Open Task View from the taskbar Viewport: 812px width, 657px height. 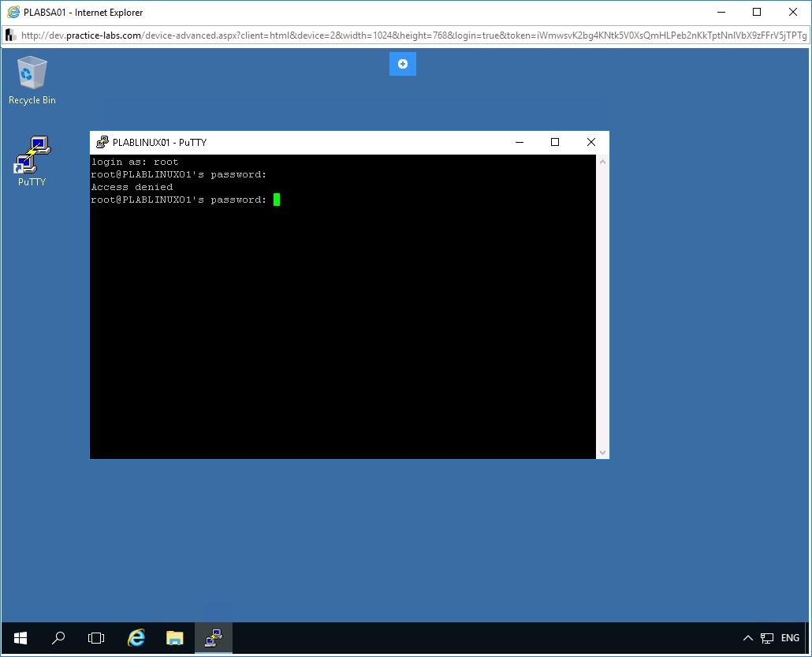[96, 638]
